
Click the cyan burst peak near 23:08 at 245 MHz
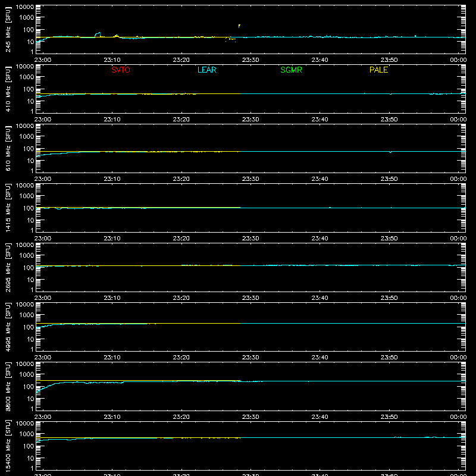click(x=98, y=34)
